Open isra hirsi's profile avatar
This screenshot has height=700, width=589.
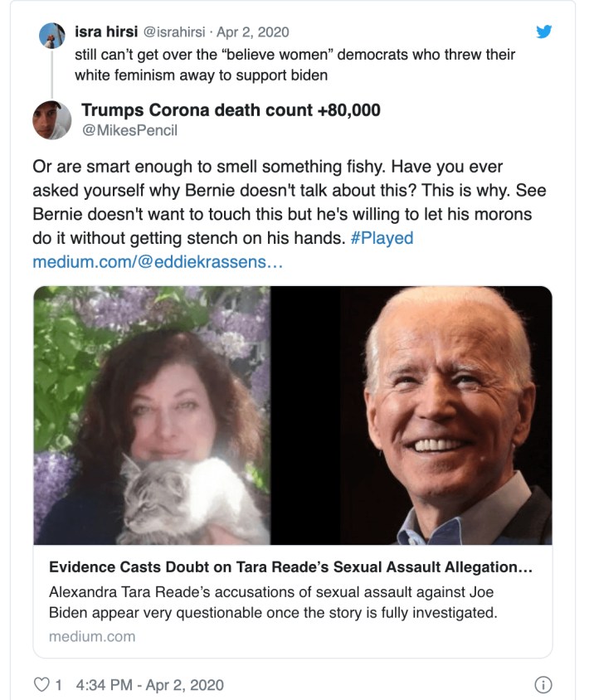click(x=52, y=36)
